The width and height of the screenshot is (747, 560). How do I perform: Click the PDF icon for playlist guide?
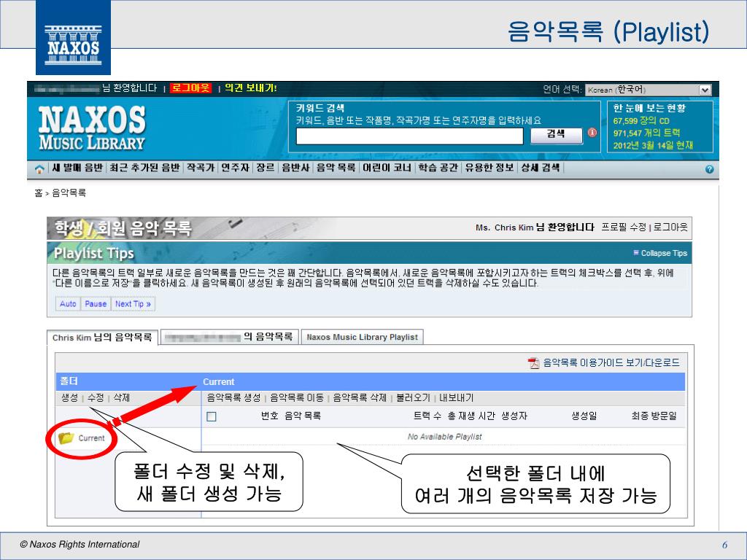coord(533,363)
